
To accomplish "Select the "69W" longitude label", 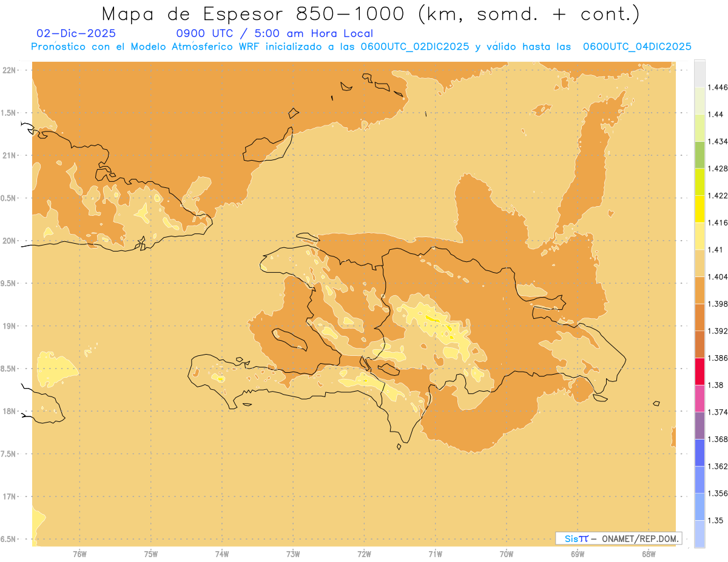I will pyautogui.click(x=578, y=554).
